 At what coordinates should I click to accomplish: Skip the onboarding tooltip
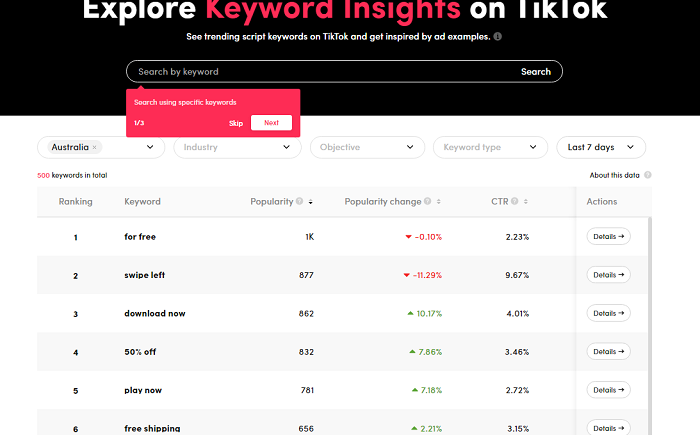[x=236, y=123]
